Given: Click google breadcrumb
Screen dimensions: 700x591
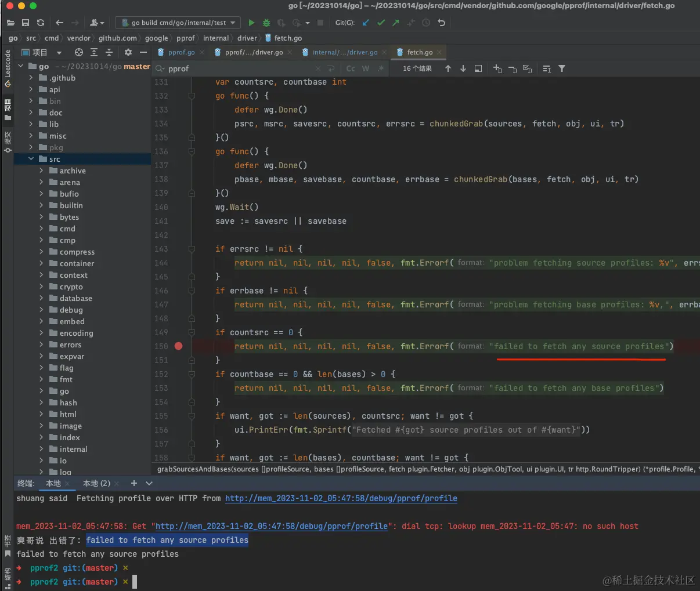Looking at the screenshot, I should point(156,38).
